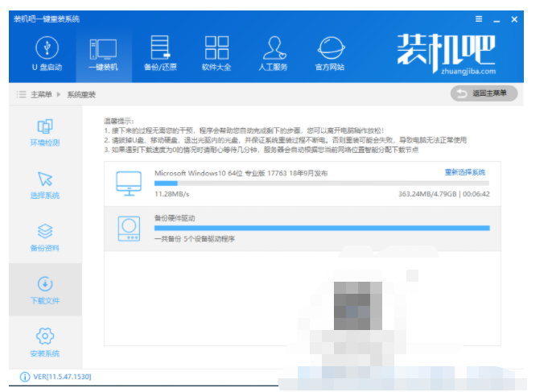552x392 pixels.
Task: Select the 环境检测 sidebar step
Action: tap(45, 133)
